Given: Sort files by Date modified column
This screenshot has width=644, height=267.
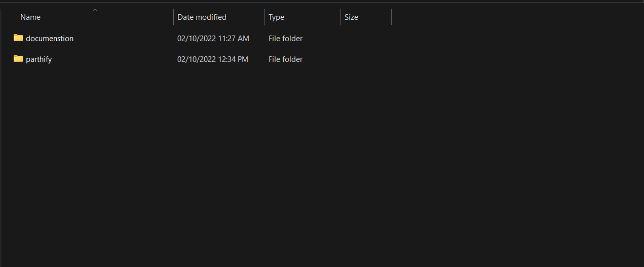Looking at the screenshot, I should [x=202, y=17].
